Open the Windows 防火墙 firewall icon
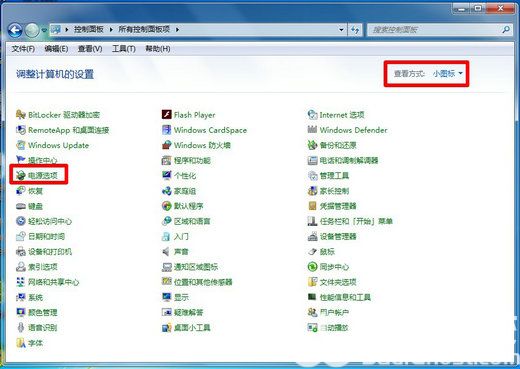The image size is (520, 369). (x=166, y=145)
